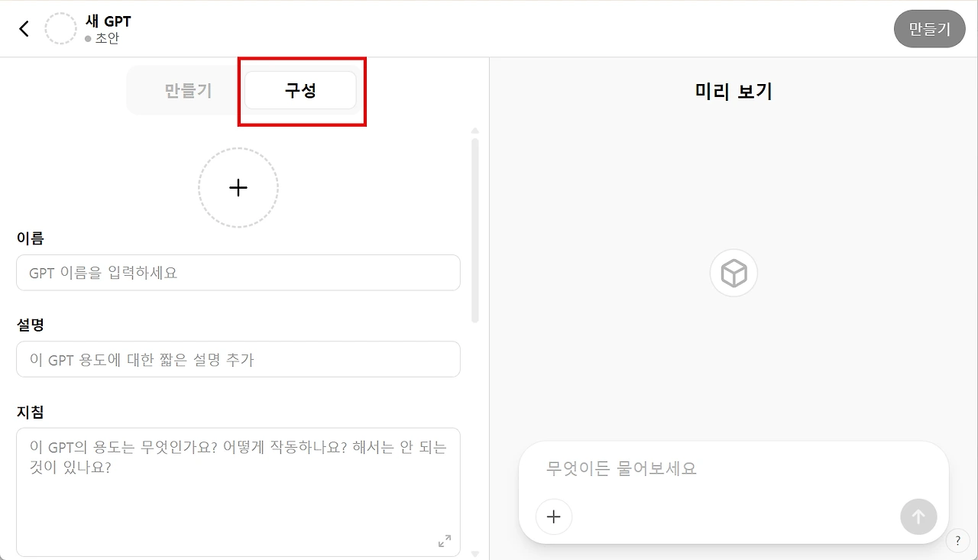Click the cube icon in preview pane
Screen dimensions: 978x560
(x=733, y=274)
